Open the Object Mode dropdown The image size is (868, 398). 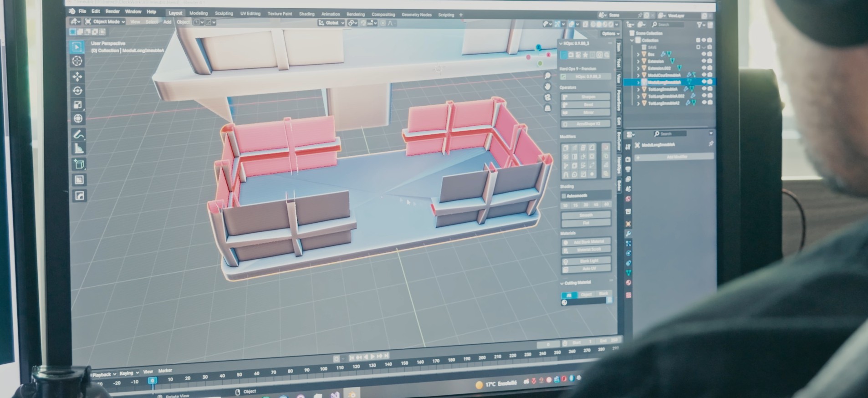click(x=106, y=21)
